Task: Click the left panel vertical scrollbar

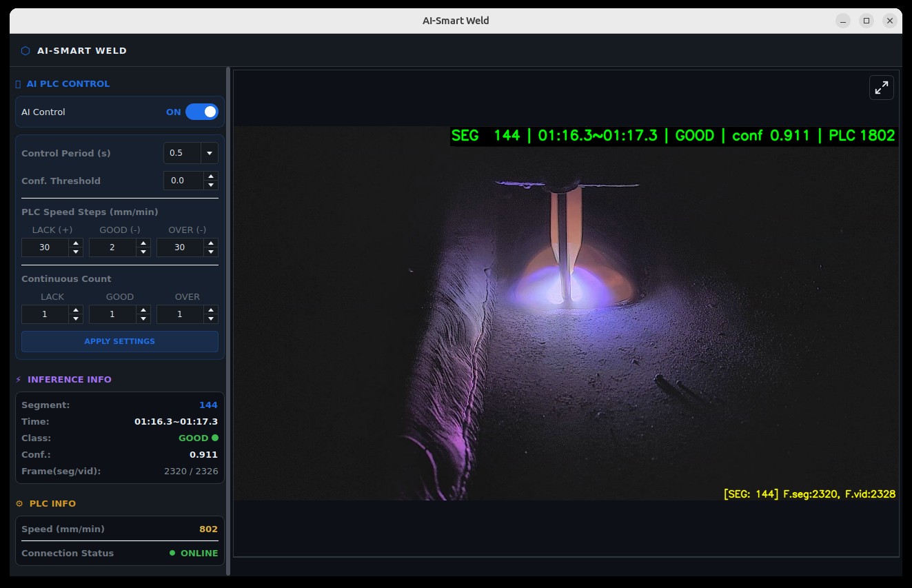Action: pos(228,321)
